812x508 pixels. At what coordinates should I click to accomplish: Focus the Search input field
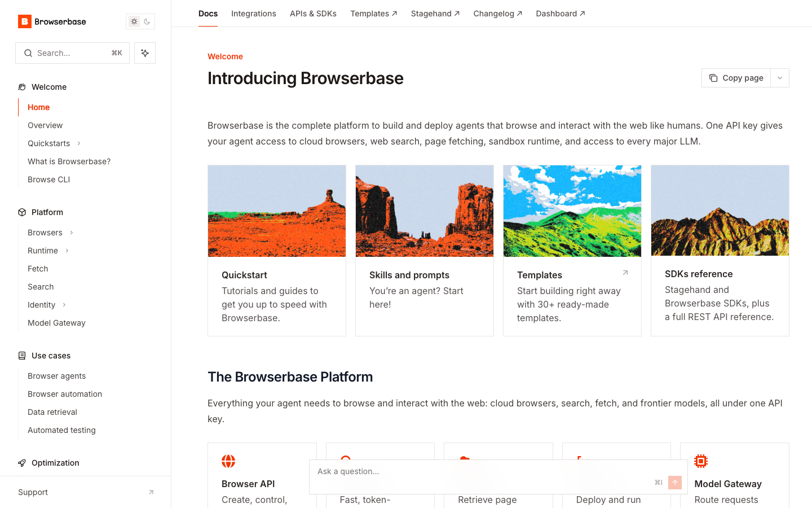point(72,53)
